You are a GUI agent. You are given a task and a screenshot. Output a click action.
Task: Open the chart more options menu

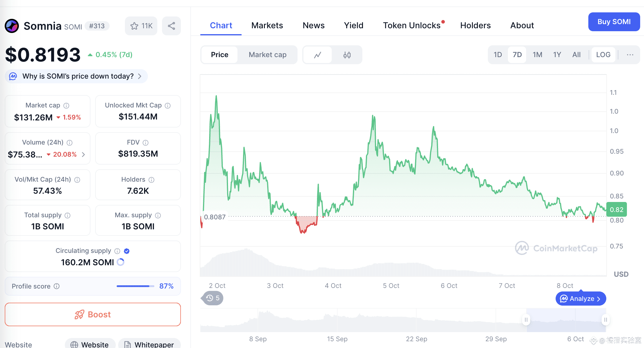tap(630, 55)
